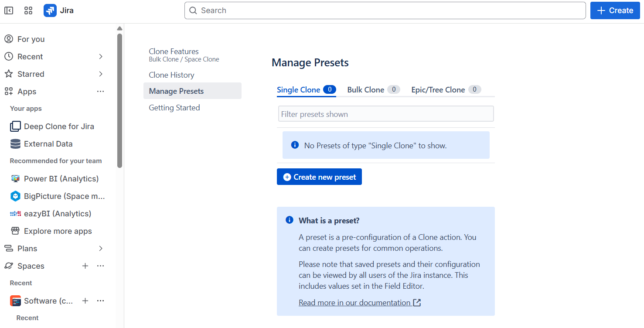Open BigPicture app from sidebar
Screen dimensions: 644x328
(64, 196)
